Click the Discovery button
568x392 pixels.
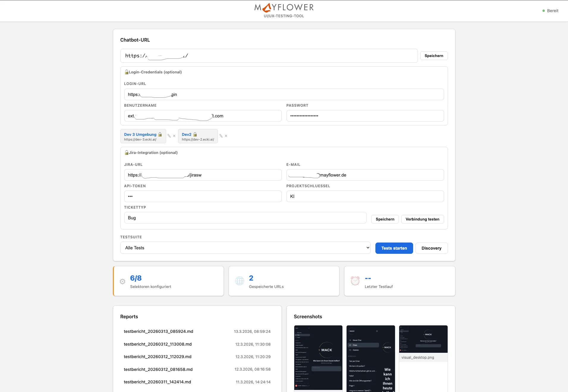tap(431, 248)
